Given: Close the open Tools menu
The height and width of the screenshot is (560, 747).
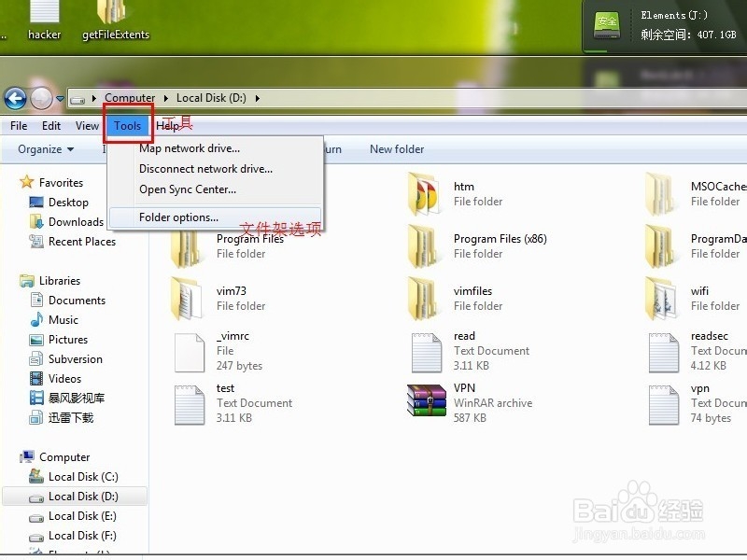Looking at the screenshot, I should 127,126.
